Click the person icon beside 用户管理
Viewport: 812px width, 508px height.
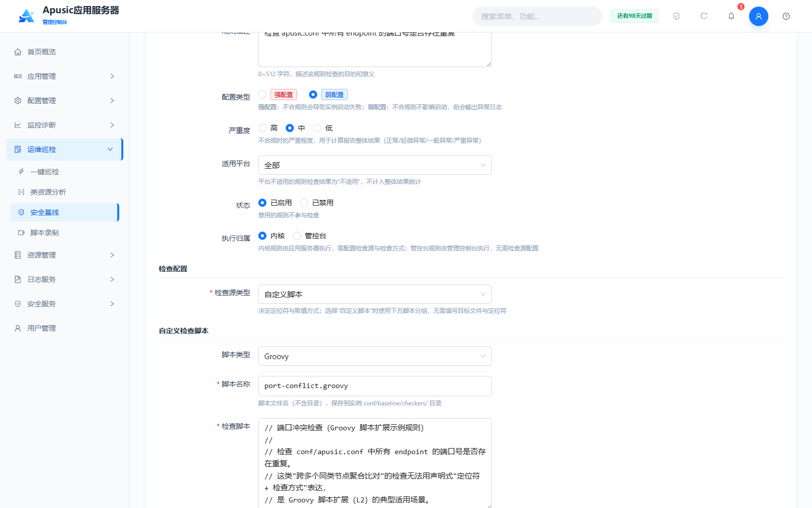(x=18, y=328)
